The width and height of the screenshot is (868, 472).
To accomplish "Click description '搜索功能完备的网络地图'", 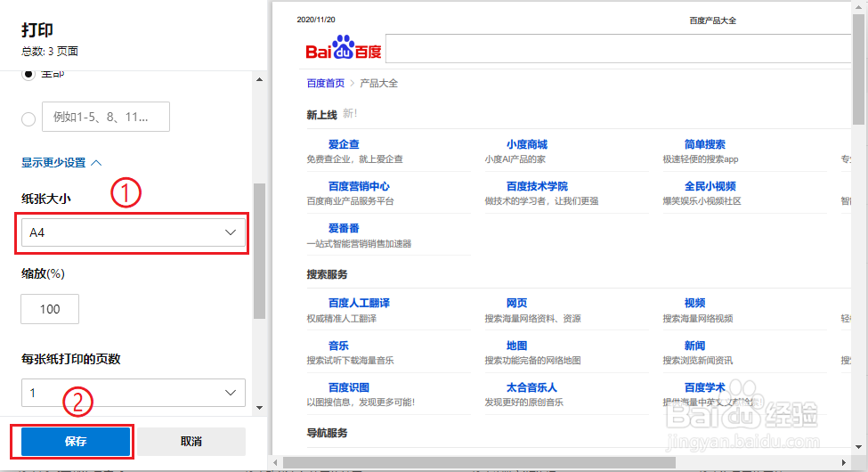I will coord(532,361).
